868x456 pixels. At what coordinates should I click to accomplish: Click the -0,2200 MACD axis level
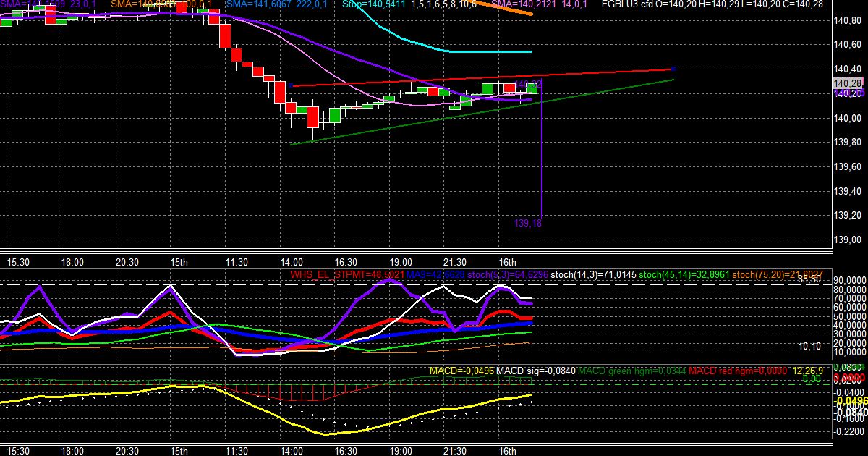click(848, 431)
